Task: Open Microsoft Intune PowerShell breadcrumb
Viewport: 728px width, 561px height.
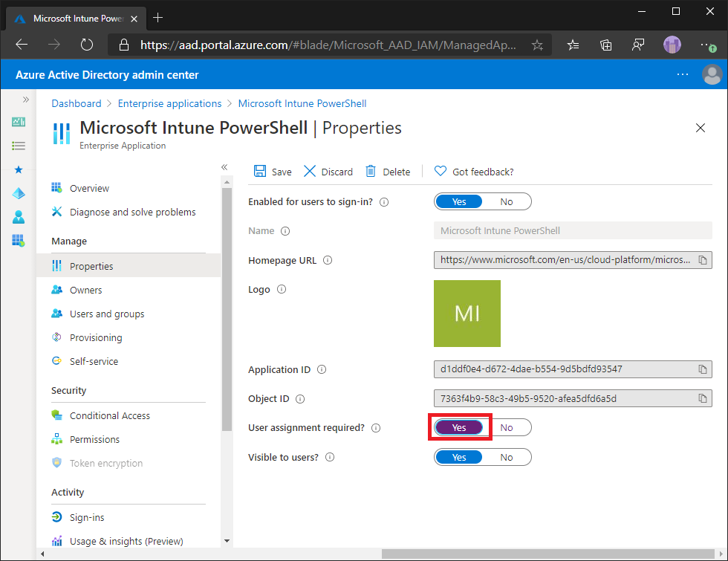Action: (302, 103)
